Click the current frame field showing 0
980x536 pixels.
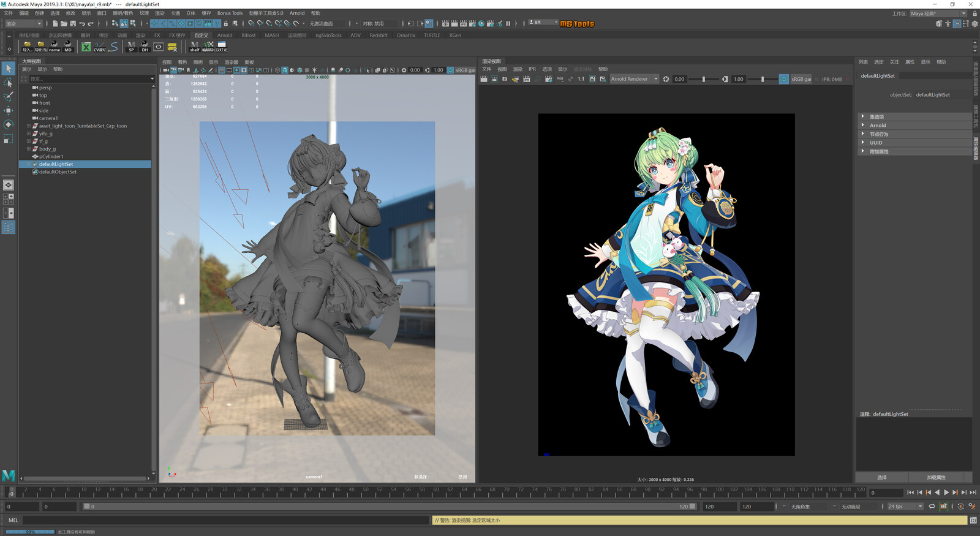[887, 493]
